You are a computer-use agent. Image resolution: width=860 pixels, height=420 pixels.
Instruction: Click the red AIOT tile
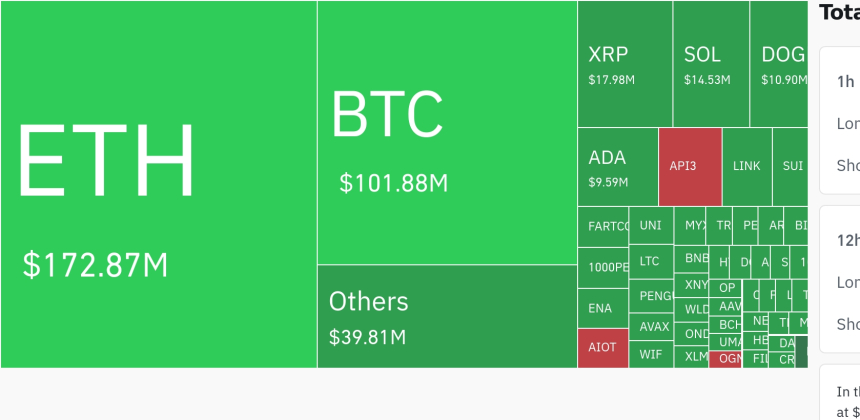click(603, 348)
